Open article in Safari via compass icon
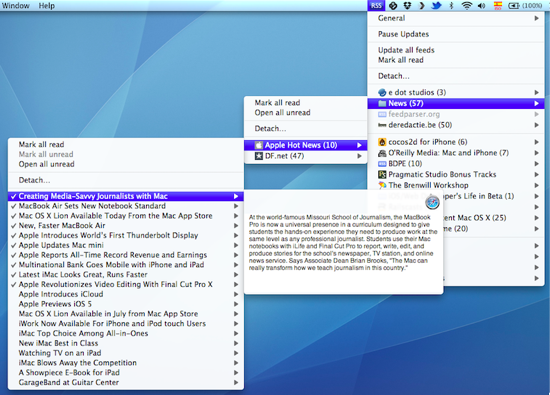Viewport: 550px width, 395px height. (432, 202)
